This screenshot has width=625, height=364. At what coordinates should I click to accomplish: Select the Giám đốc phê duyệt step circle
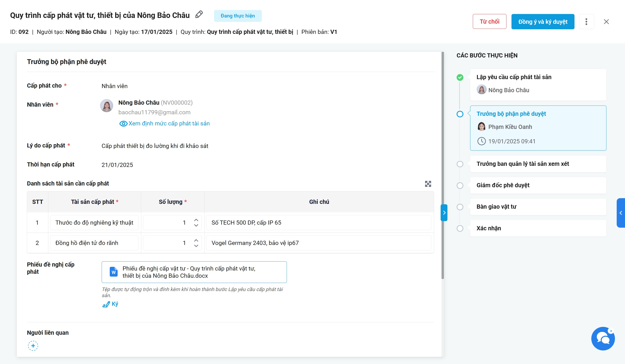[460, 185]
